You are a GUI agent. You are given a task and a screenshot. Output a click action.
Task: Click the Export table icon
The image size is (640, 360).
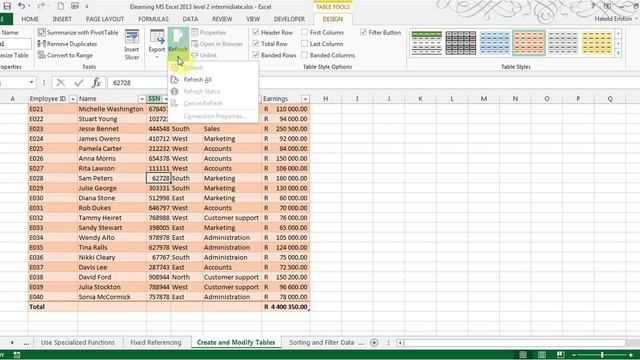point(157,38)
